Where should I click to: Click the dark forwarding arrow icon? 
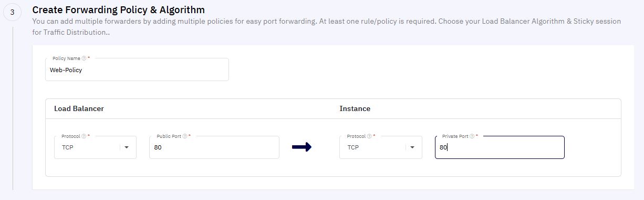[302, 147]
